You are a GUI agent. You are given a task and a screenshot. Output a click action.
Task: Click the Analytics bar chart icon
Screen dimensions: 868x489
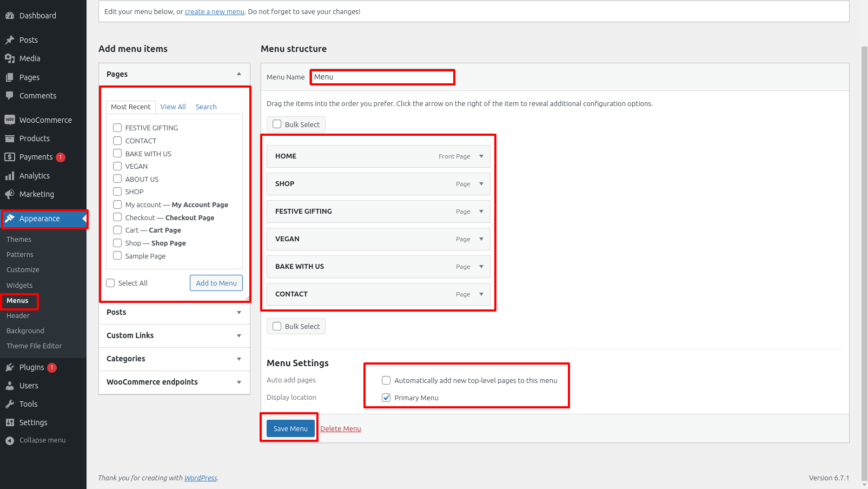pyautogui.click(x=10, y=176)
